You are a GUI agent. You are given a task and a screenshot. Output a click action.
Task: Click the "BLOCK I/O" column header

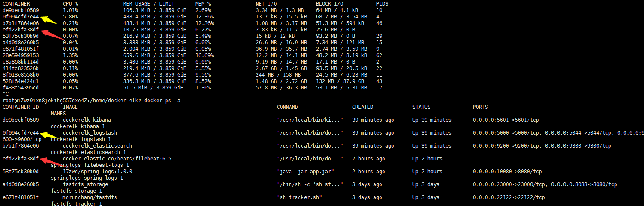pos(329,3)
